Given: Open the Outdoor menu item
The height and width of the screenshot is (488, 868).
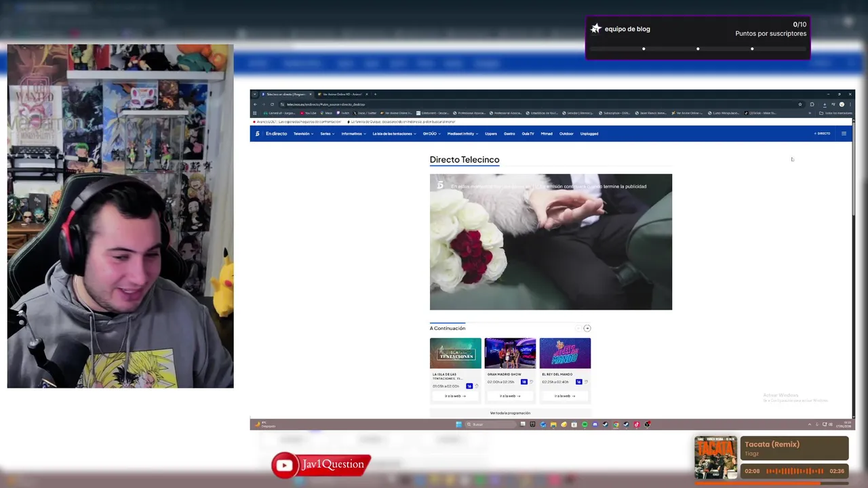Looking at the screenshot, I should tap(566, 134).
